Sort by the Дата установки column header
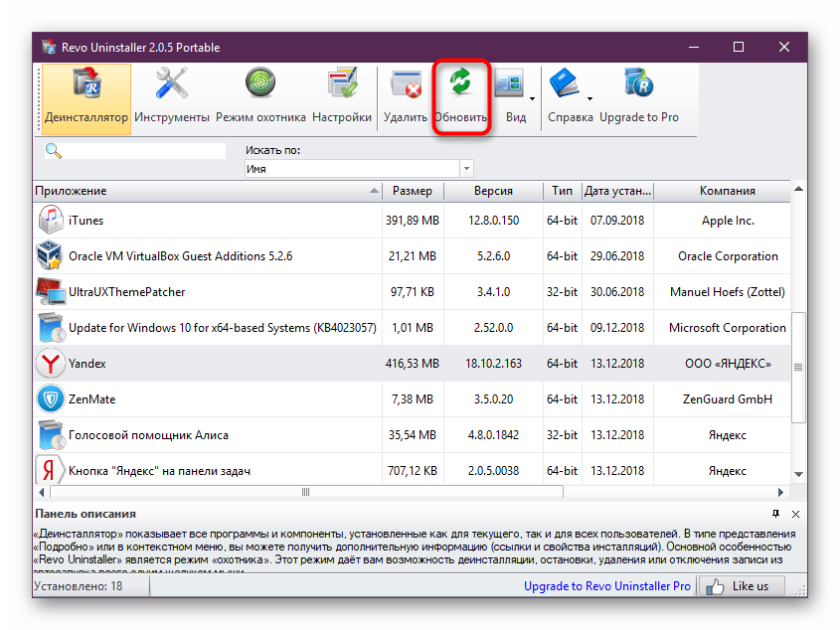This screenshot has width=840, height=630. tap(617, 191)
